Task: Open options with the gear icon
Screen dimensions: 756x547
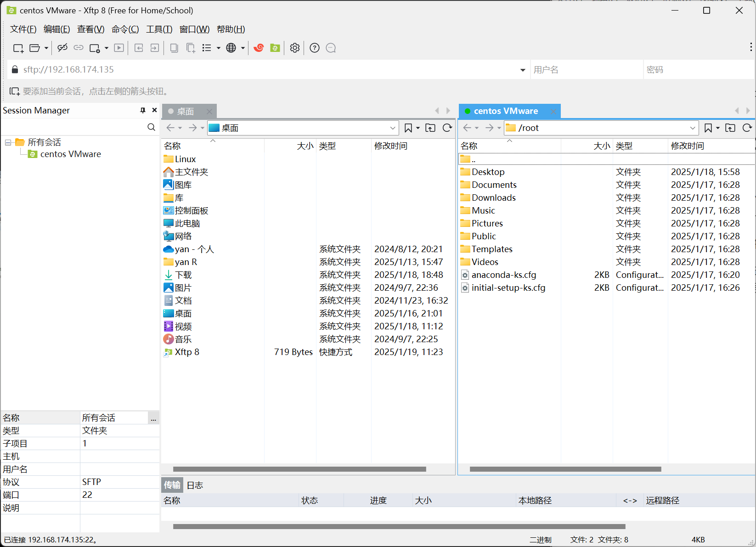Action: click(x=295, y=48)
